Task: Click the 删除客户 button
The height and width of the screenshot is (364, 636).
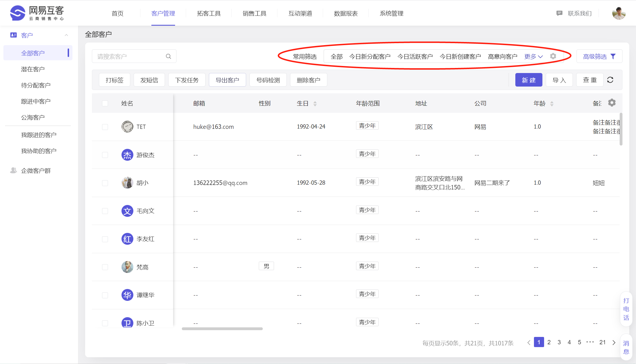Action: (x=308, y=80)
